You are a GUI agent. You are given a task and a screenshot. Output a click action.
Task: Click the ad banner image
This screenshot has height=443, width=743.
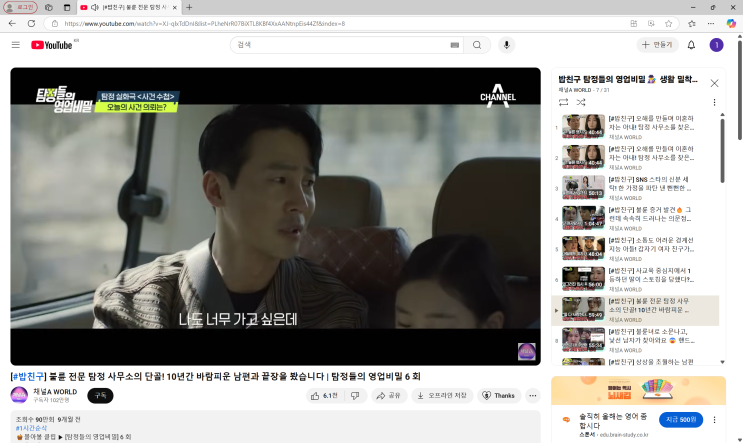[638, 390]
